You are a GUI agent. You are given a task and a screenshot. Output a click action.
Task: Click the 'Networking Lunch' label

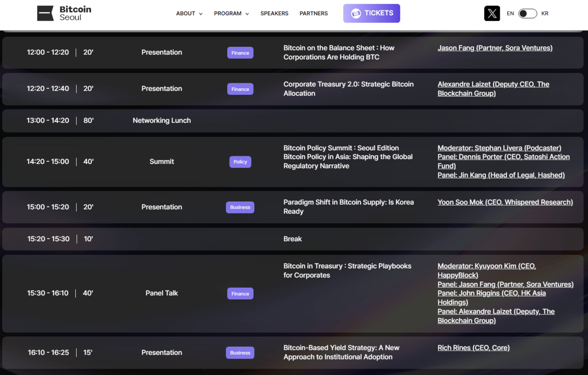coord(162,120)
